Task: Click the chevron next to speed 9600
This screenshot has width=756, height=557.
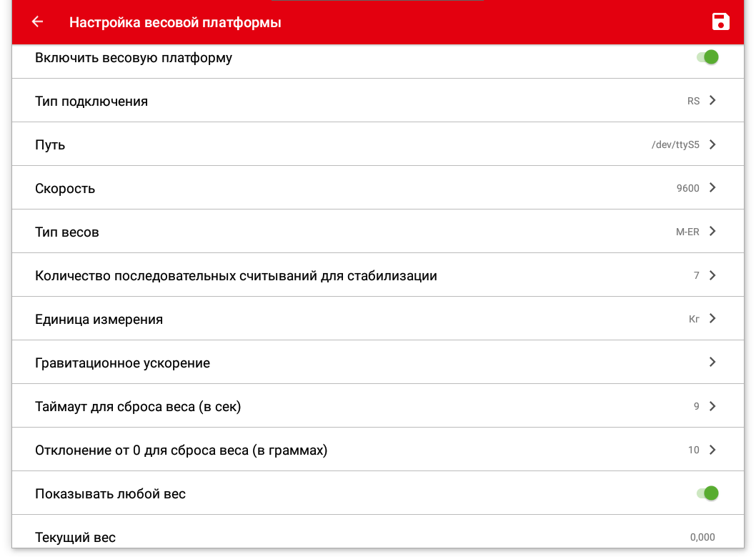Action: click(712, 188)
